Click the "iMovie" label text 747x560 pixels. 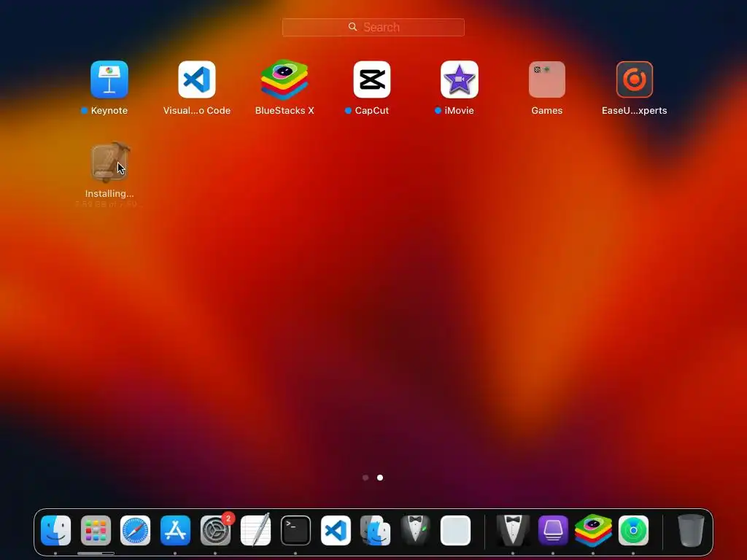(x=459, y=111)
